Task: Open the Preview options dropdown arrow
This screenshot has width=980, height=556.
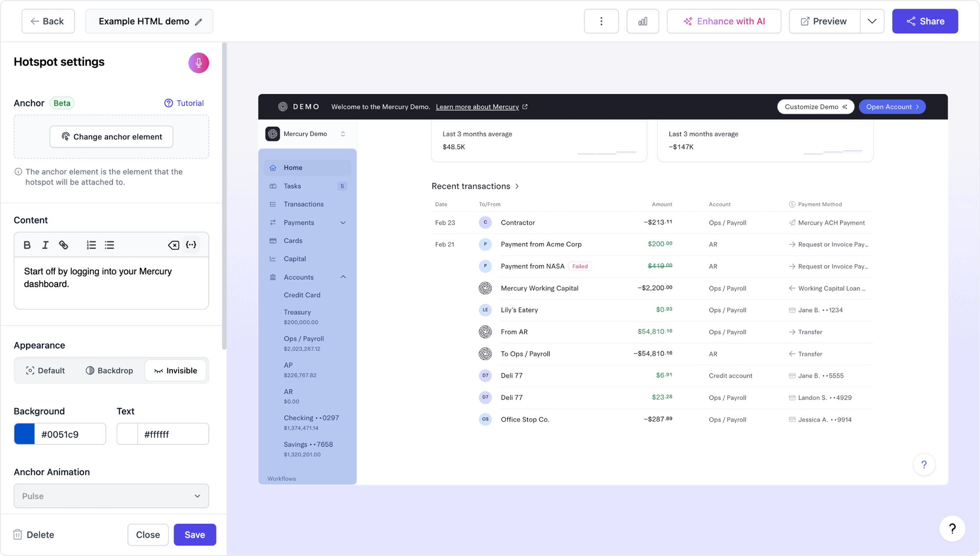Action: pos(872,21)
